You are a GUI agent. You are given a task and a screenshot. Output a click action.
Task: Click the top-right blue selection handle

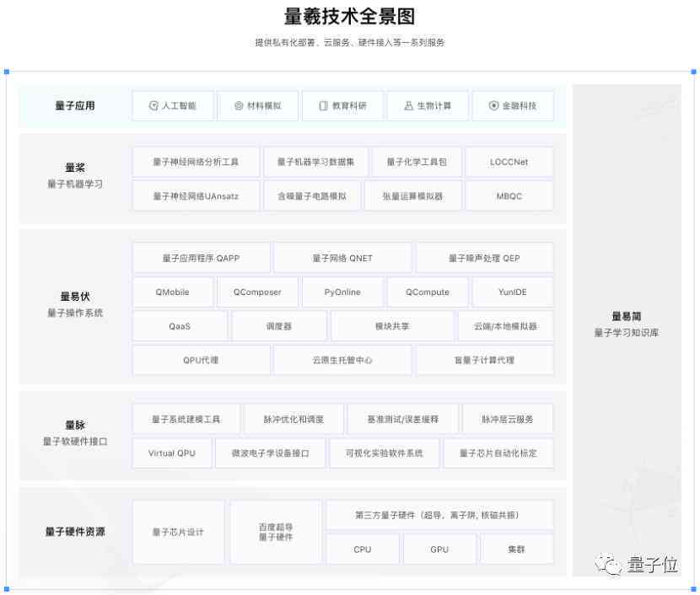694,72
